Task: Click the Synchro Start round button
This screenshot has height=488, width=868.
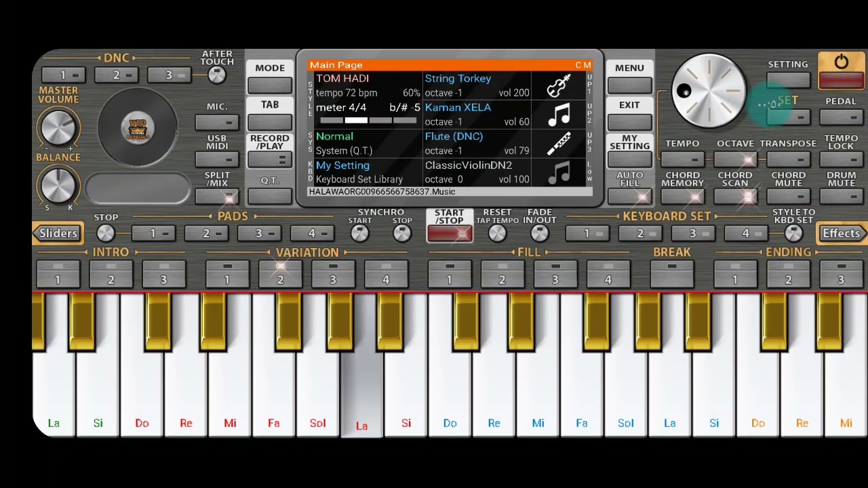Action: (x=360, y=233)
